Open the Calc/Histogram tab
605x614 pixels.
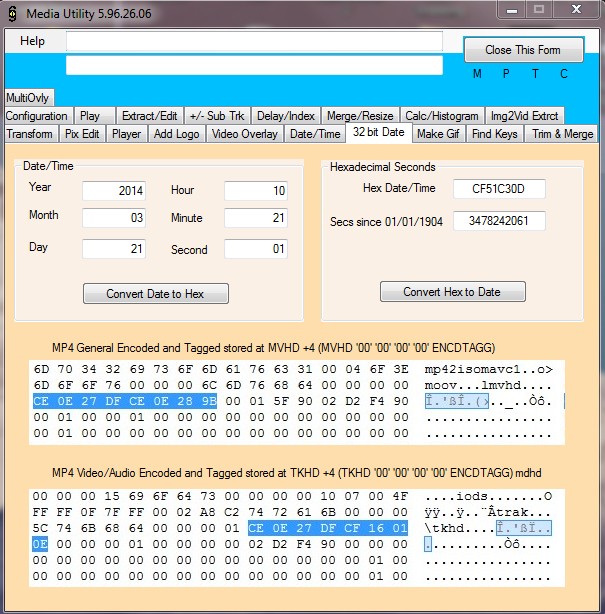[442, 116]
